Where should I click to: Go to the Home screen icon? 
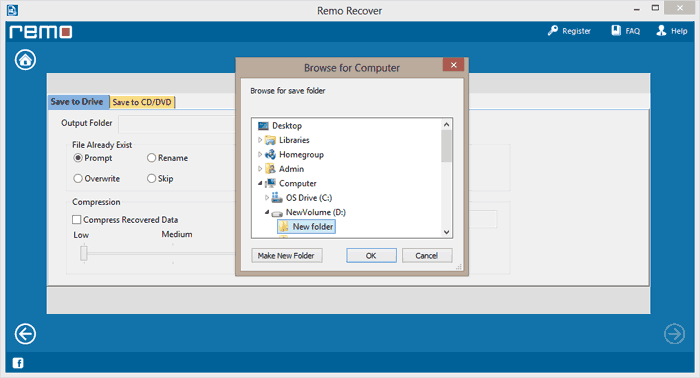click(x=25, y=60)
